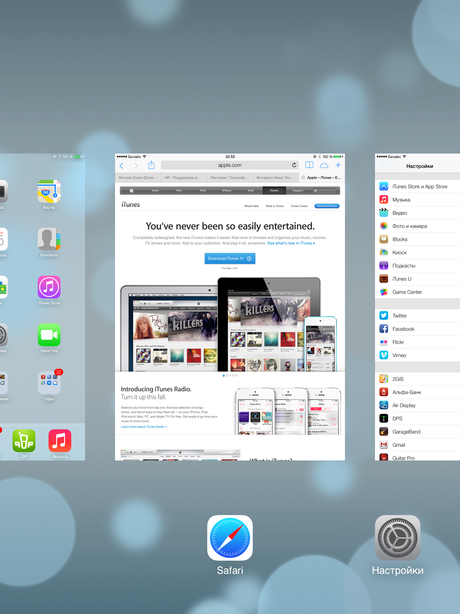The width and height of the screenshot is (460, 614).
Task: Select Музыка row in Settings preview
Action: (417, 200)
